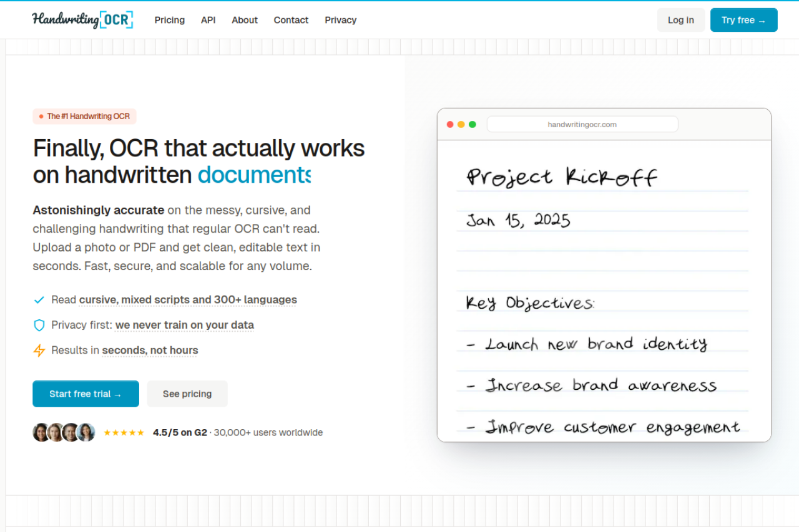Click the green dot in mockup window
This screenshot has height=532, width=799.
click(x=473, y=124)
